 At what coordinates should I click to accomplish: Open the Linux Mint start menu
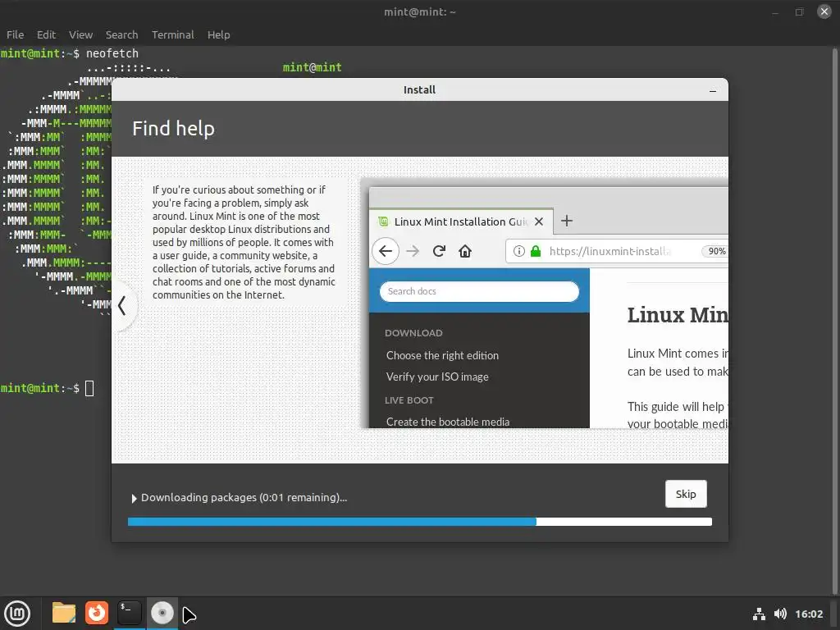tap(17, 613)
